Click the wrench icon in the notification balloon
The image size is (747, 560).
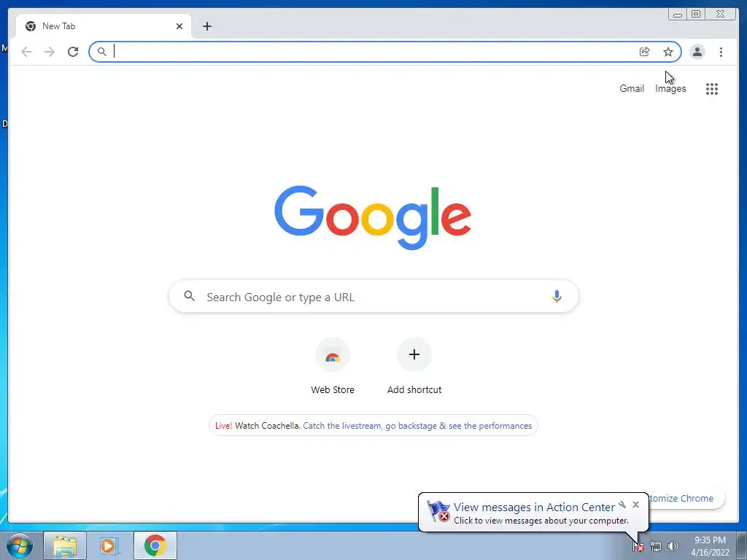pos(622,505)
